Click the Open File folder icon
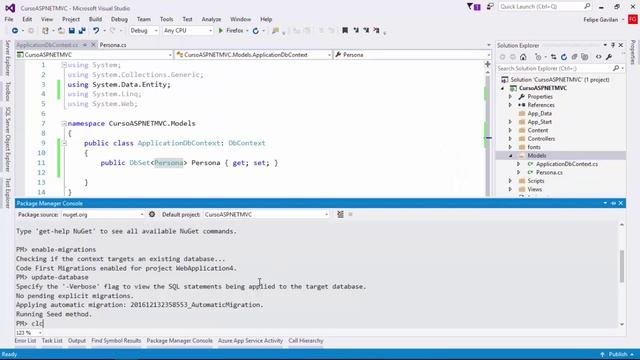Image resolution: width=640 pixels, height=360 pixels. [x=61, y=31]
